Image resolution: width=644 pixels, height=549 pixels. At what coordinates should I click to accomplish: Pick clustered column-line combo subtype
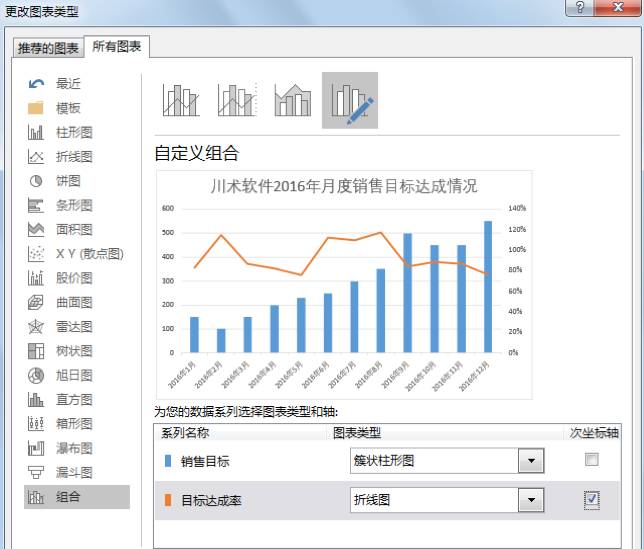(x=181, y=100)
